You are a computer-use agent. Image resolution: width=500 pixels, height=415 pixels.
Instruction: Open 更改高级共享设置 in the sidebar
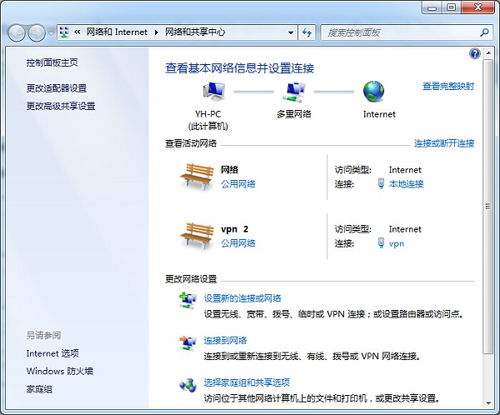[x=61, y=106]
